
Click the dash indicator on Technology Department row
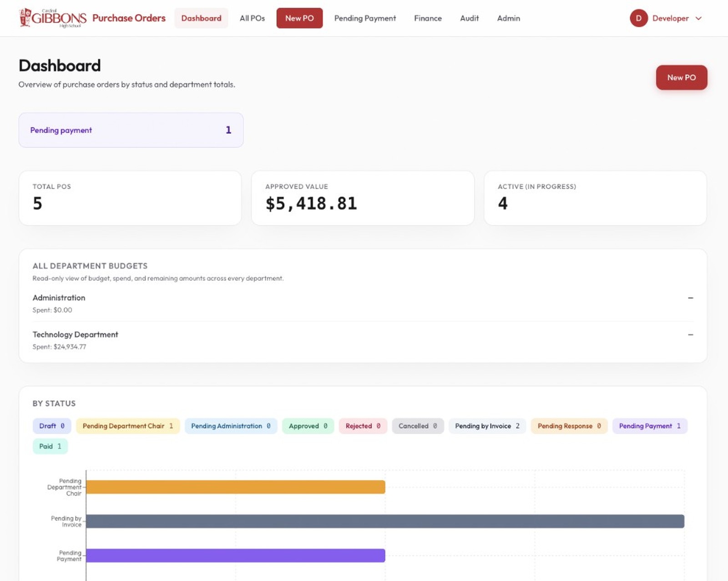(690, 335)
